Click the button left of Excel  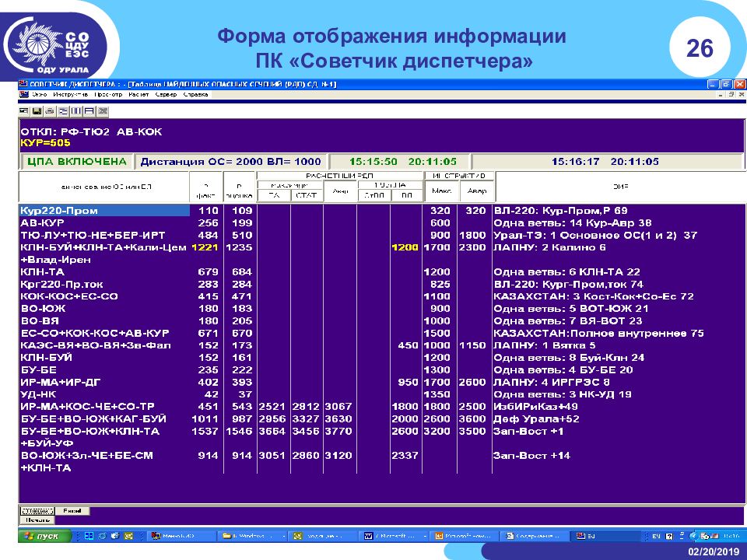[x=37, y=511]
